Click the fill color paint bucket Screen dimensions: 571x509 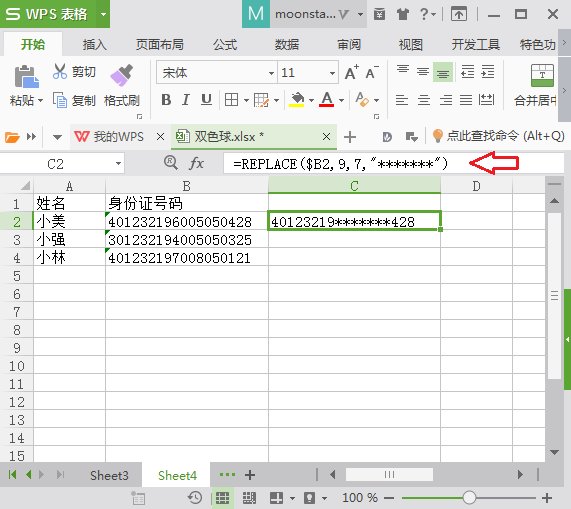tap(297, 99)
